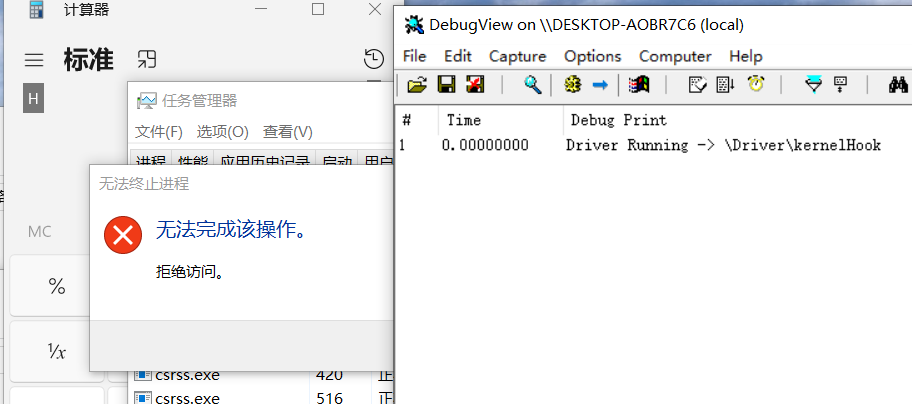This screenshot has height=404, width=912.
Task: Click the Clear Display notepad icon in DebugView
Action: 697,85
